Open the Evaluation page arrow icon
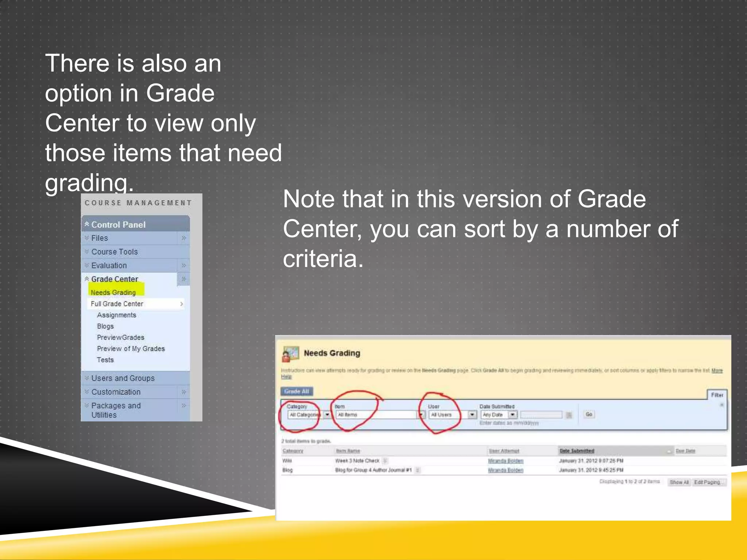The height and width of the screenshot is (560, 747). [183, 265]
